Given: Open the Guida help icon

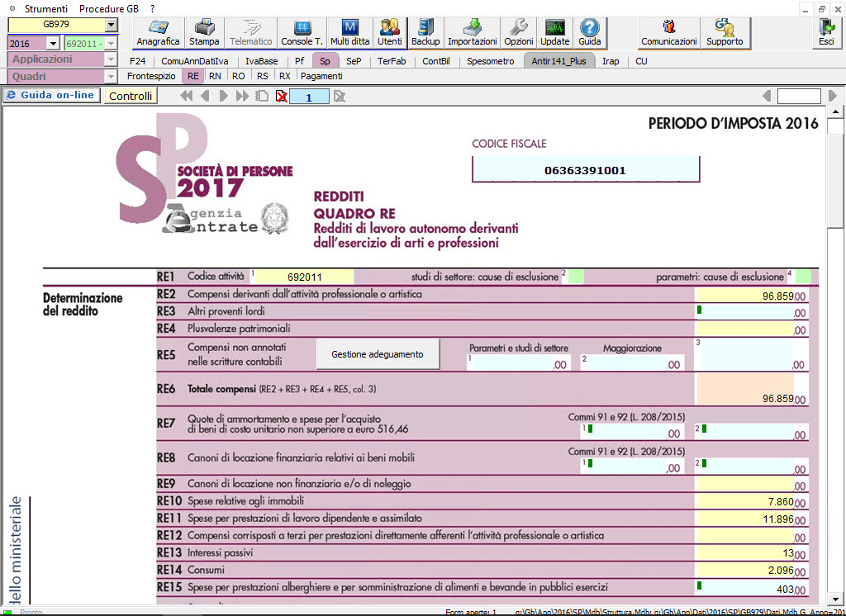Looking at the screenshot, I should 590,32.
